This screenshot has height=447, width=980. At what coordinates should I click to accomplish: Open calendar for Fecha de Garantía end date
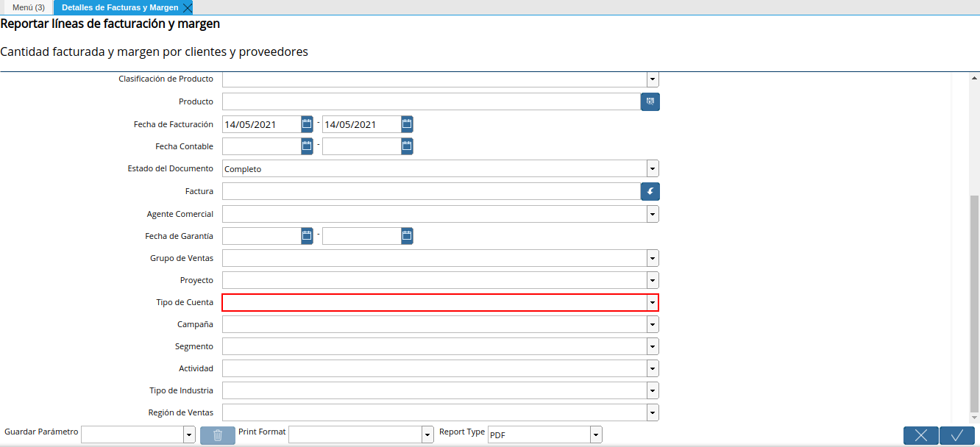click(408, 236)
